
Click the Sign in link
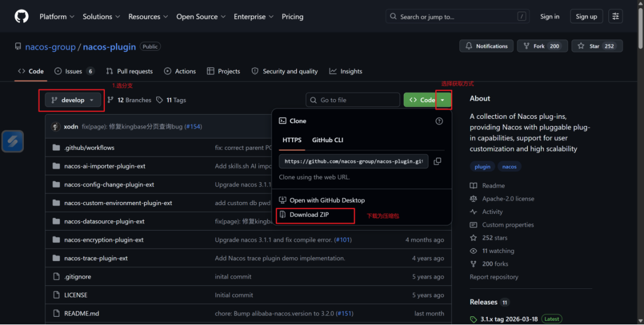[x=550, y=16]
